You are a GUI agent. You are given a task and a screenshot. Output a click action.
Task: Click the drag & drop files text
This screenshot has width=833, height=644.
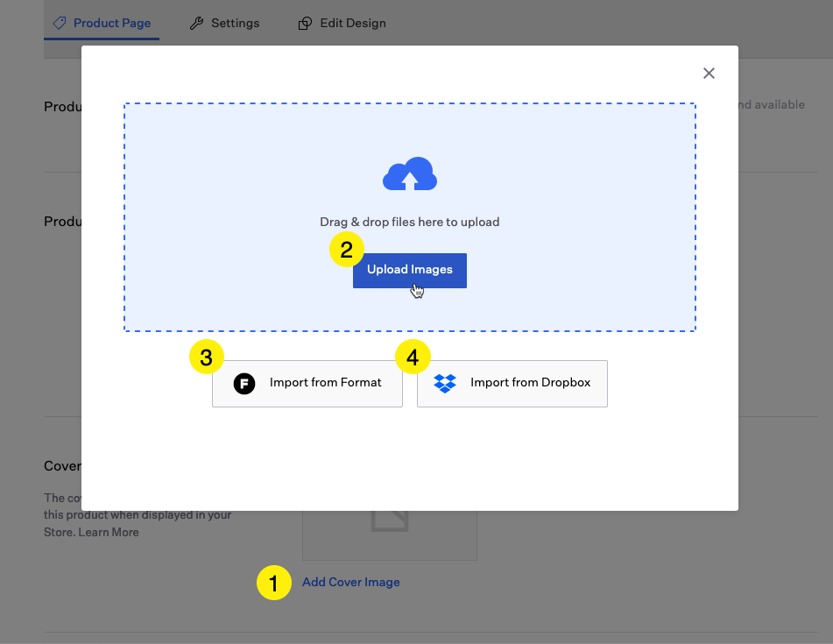coord(409,222)
